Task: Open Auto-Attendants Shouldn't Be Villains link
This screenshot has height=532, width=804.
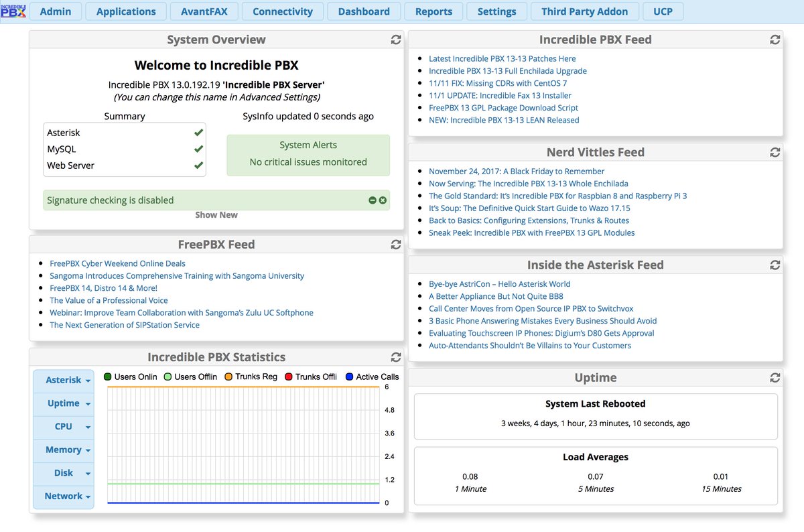Action: coord(530,346)
